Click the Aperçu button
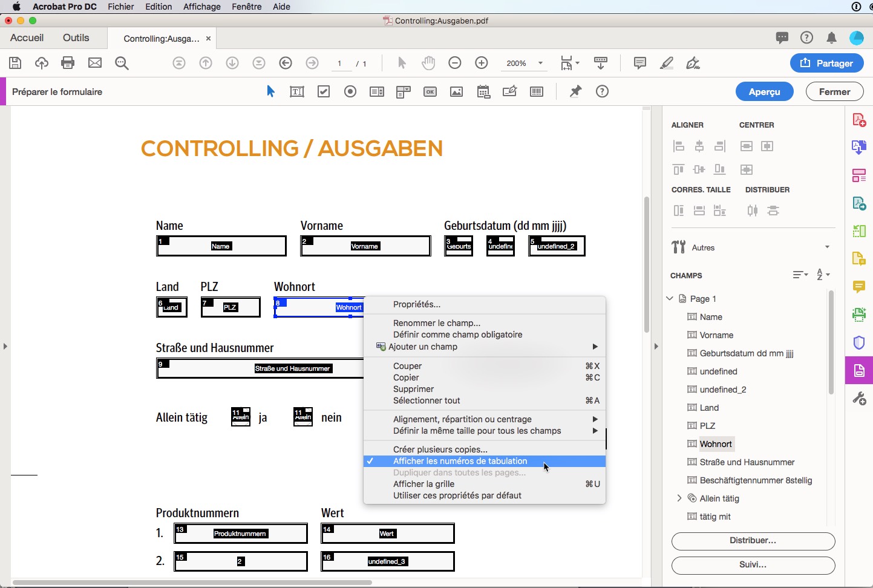Image resolution: width=873 pixels, height=588 pixels. (x=765, y=92)
